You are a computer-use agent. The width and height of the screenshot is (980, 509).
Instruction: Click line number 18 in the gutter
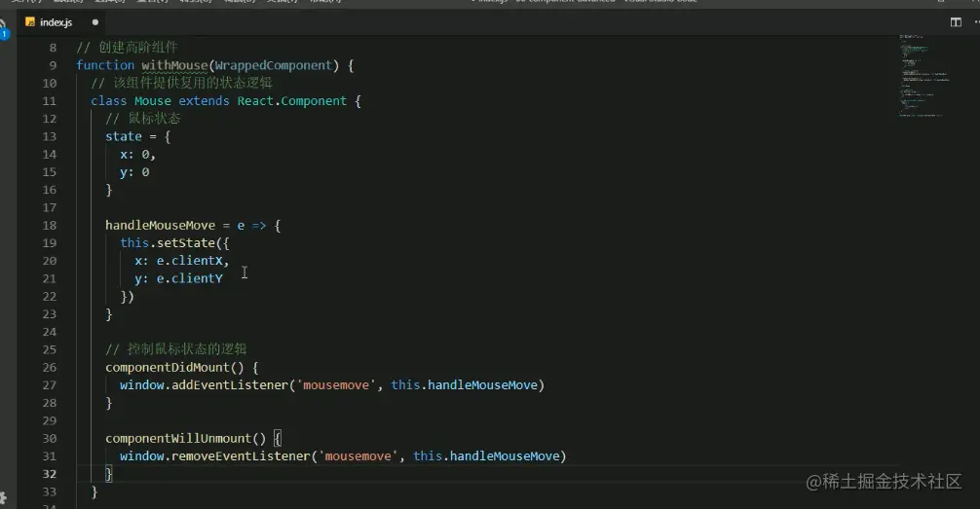50,226
